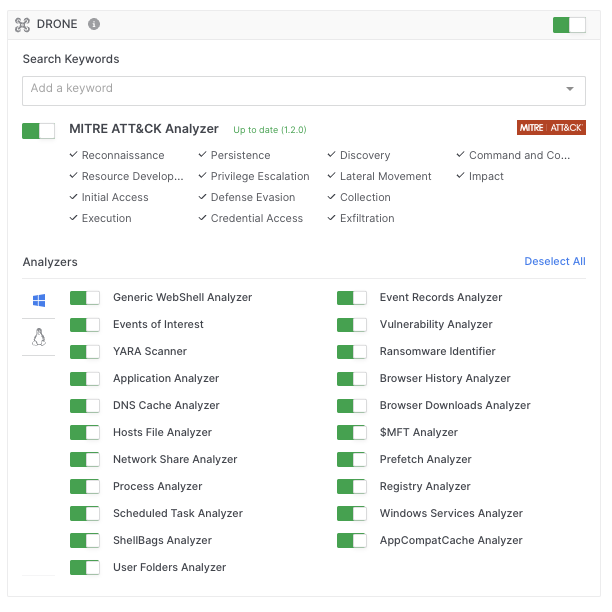
Task: Click the Deselect All link
Action: (x=554, y=262)
